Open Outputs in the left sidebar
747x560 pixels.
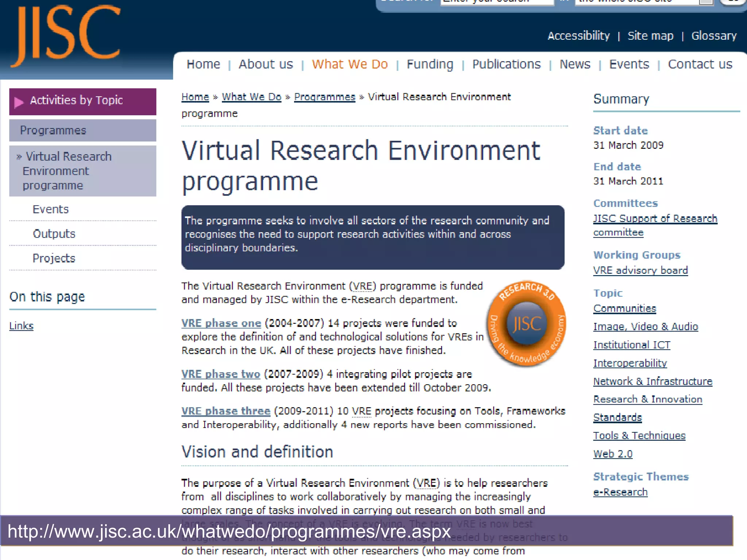pyautogui.click(x=54, y=234)
